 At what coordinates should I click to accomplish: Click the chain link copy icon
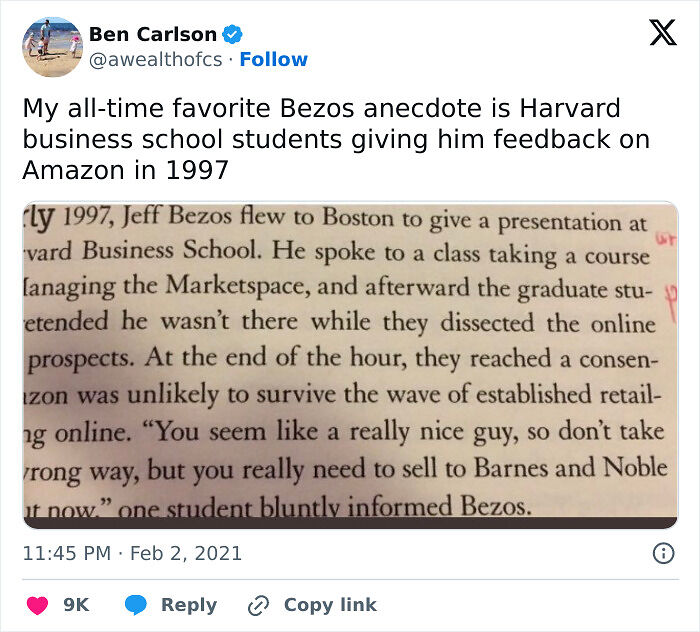pos(259,605)
